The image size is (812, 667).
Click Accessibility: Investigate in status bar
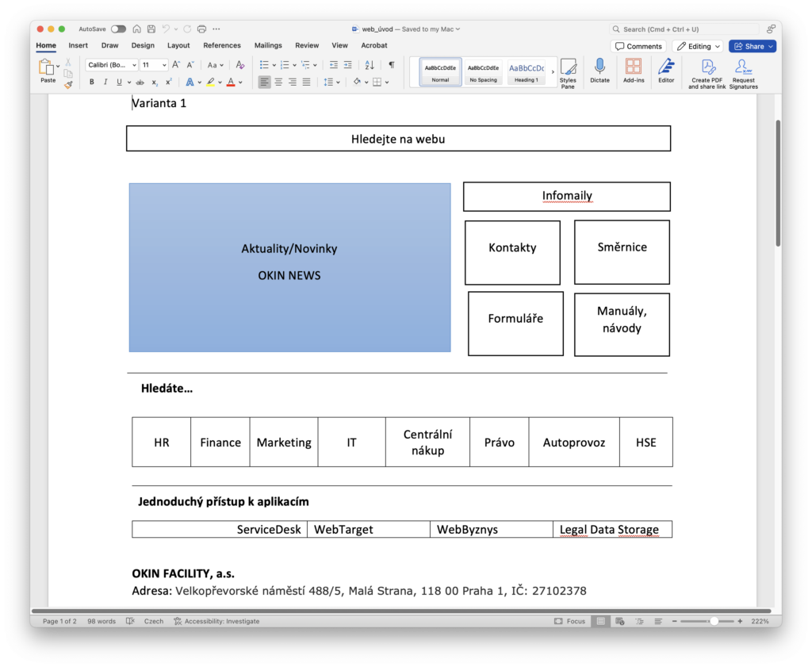click(216, 621)
